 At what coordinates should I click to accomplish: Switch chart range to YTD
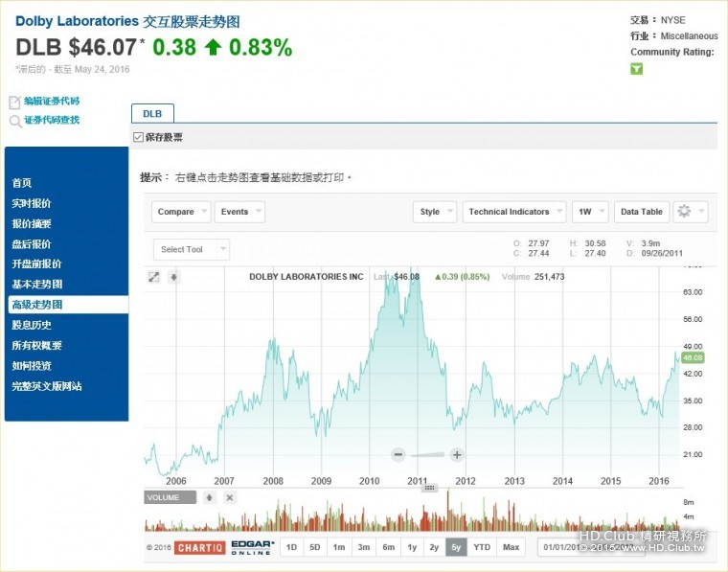(x=482, y=547)
